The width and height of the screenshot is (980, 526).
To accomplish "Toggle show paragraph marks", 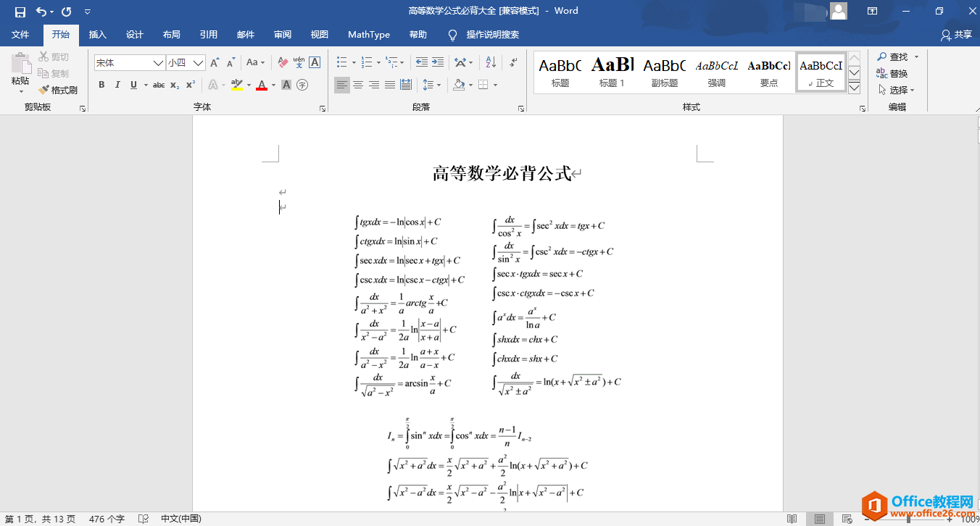I will click(x=513, y=63).
